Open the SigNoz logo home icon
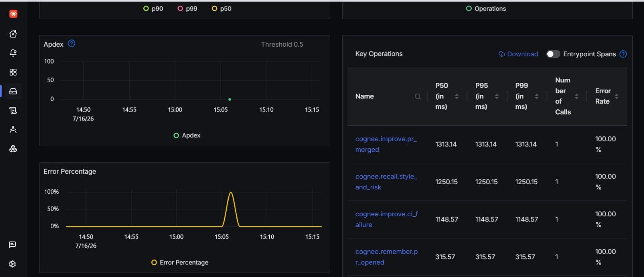This screenshot has height=277, width=644. (x=13, y=14)
